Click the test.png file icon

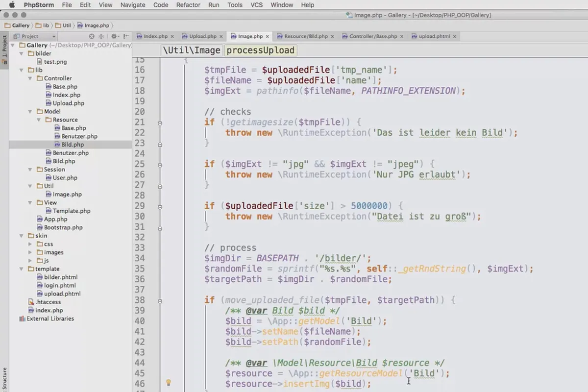pyautogui.click(x=40, y=62)
